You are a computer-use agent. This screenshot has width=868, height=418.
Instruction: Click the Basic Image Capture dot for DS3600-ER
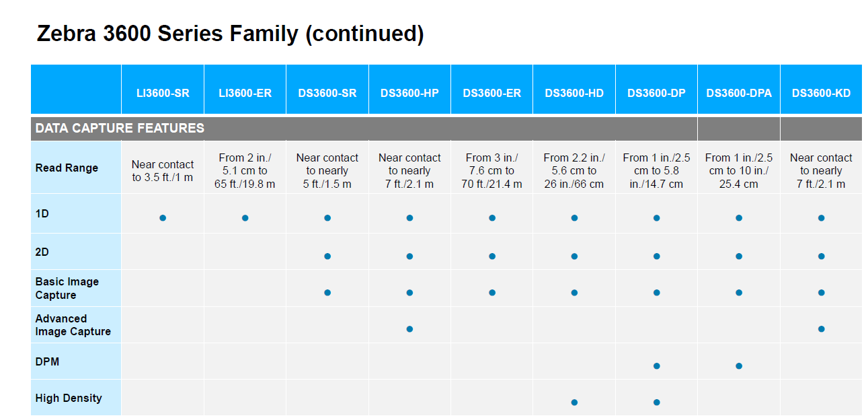(492, 293)
